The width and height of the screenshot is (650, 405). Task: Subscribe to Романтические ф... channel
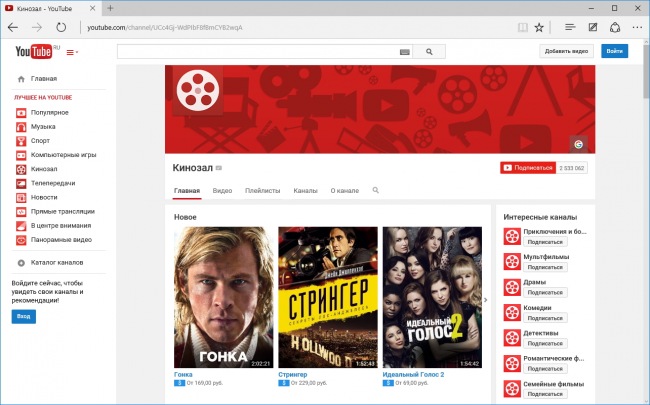click(545, 369)
